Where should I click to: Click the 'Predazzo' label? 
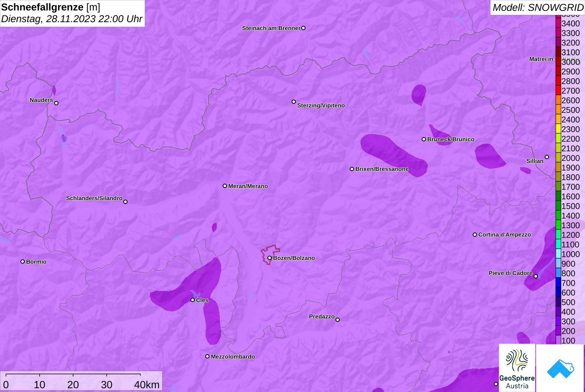click(322, 316)
